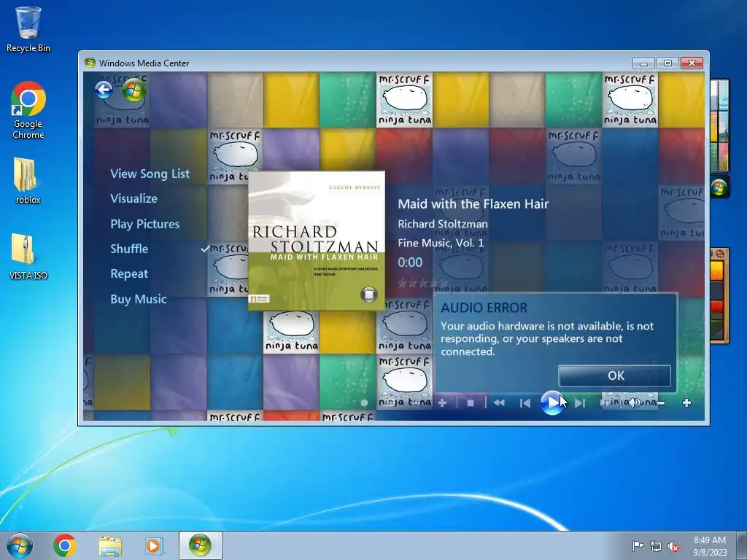The image size is (747, 560).
Task: Open the clock showing 8:49 AM
Action: tap(709, 546)
